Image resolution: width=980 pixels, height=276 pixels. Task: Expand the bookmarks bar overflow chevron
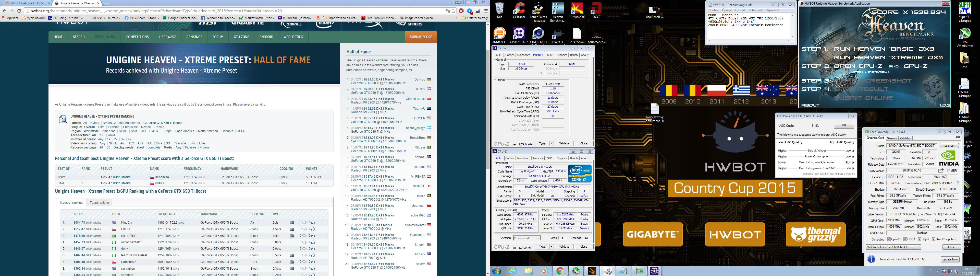[457, 18]
